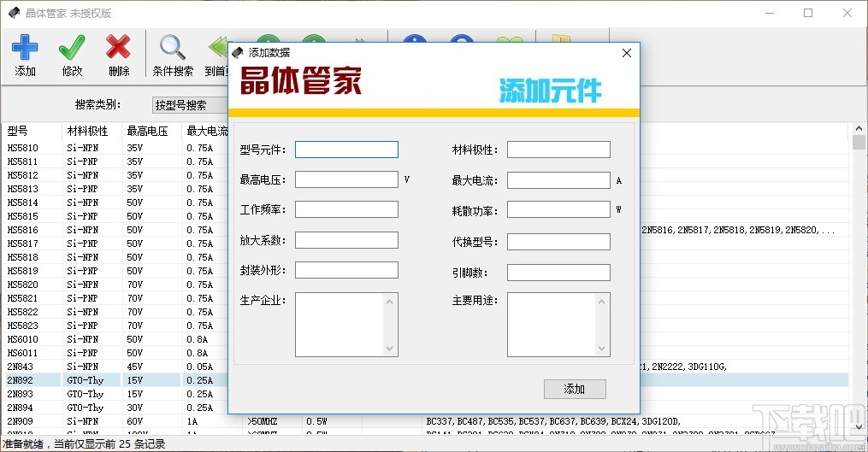
Task: Select the HS5814 row
Action: (x=115, y=203)
